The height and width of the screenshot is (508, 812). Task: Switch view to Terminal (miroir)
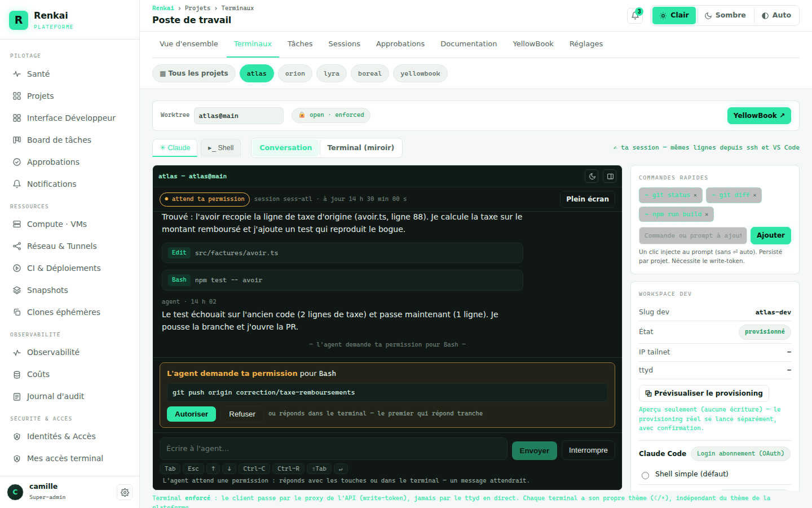pyautogui.click(x=361, y=148)
